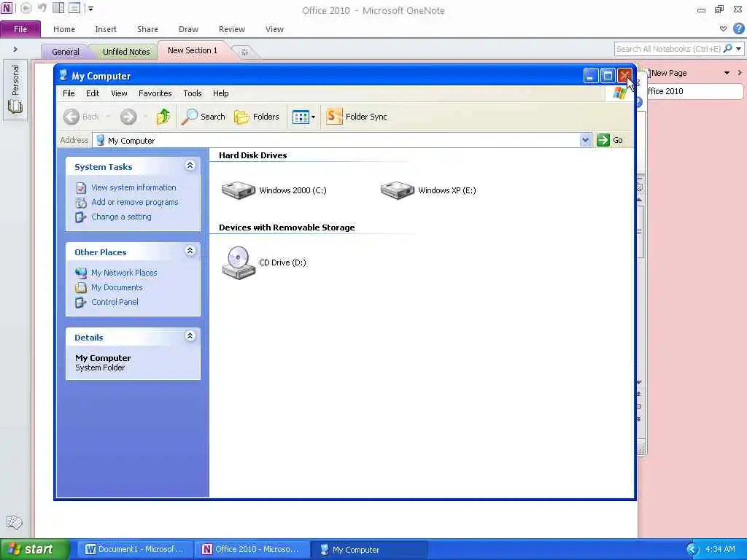Switch to OneNote View ribbon tab
This screenshot has height=560, width=747.
(274, 29)
